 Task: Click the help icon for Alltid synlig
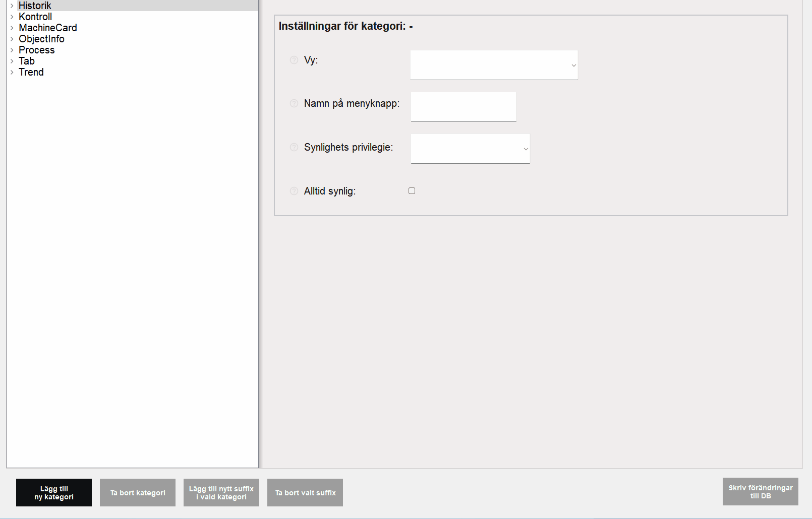pos(294,191)
